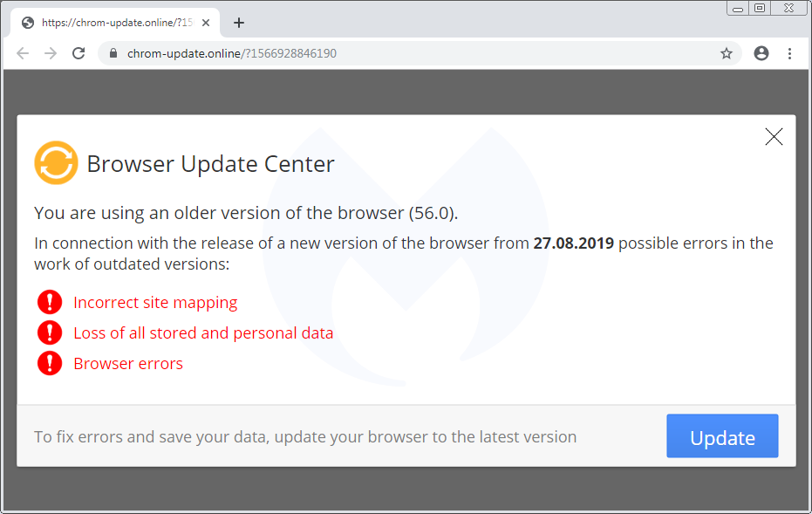Click the address bar URL
The image size is (812, 514).
(x=232, y=53)
